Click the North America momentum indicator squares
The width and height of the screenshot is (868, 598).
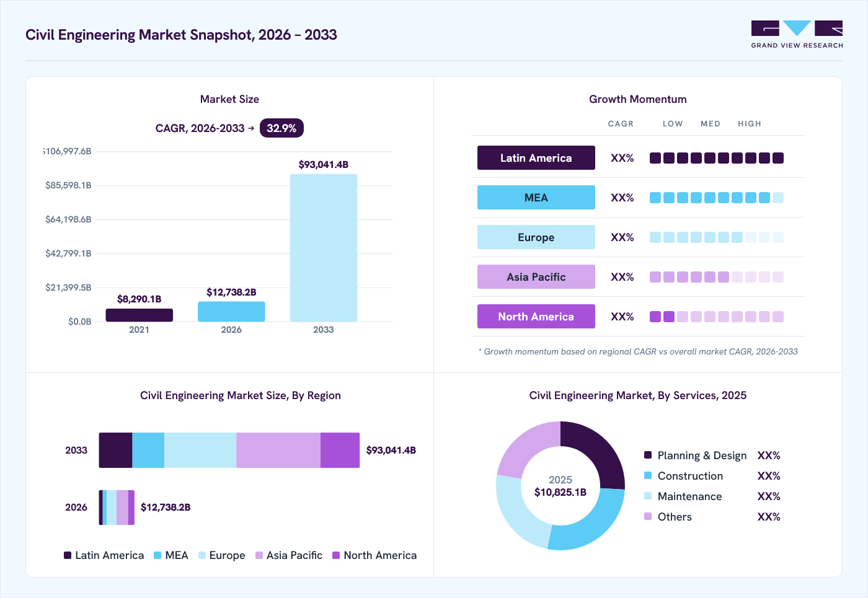coord(717,317)
